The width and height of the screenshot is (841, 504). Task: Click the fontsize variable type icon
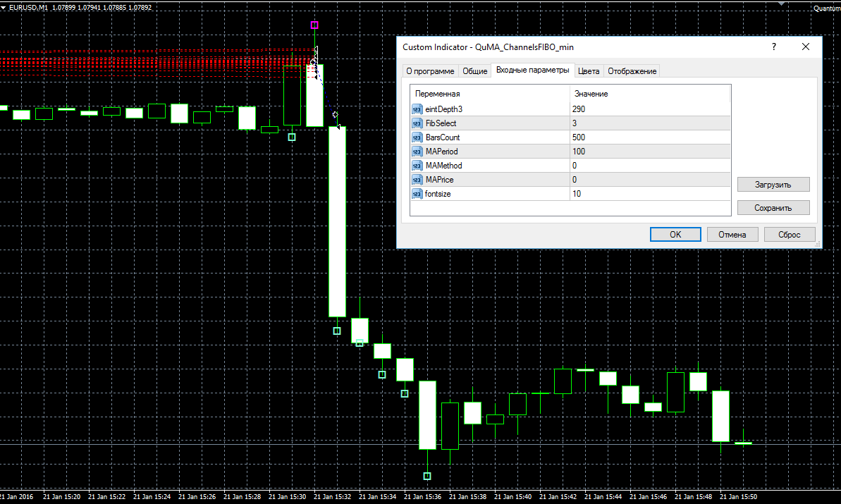(x=417, y=194)
